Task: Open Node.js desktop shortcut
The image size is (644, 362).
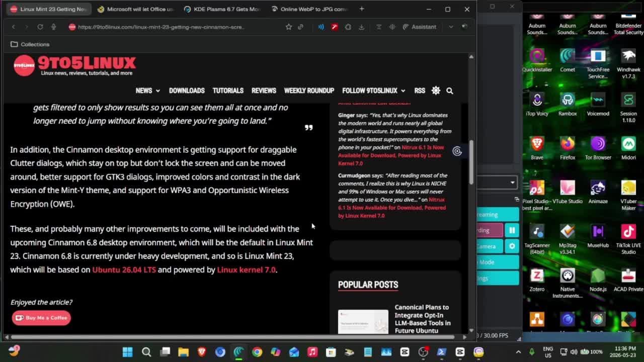Action: click(598, 280)
